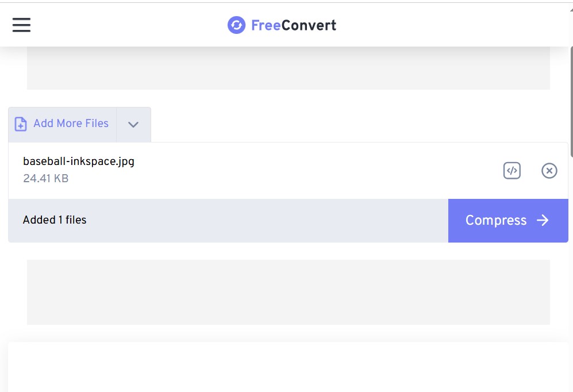573x392 pixels.
Task: Click the 24.41 KB size label
Action: (45, 178)
